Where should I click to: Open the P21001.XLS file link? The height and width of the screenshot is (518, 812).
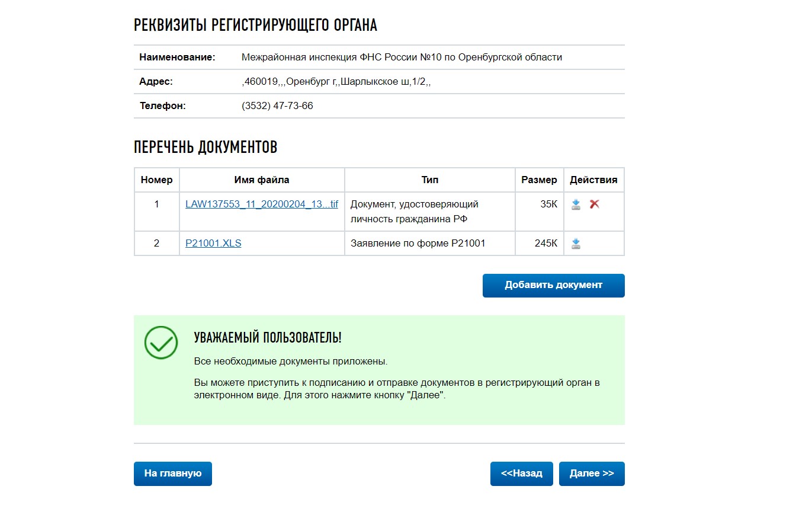pos(213,243)
